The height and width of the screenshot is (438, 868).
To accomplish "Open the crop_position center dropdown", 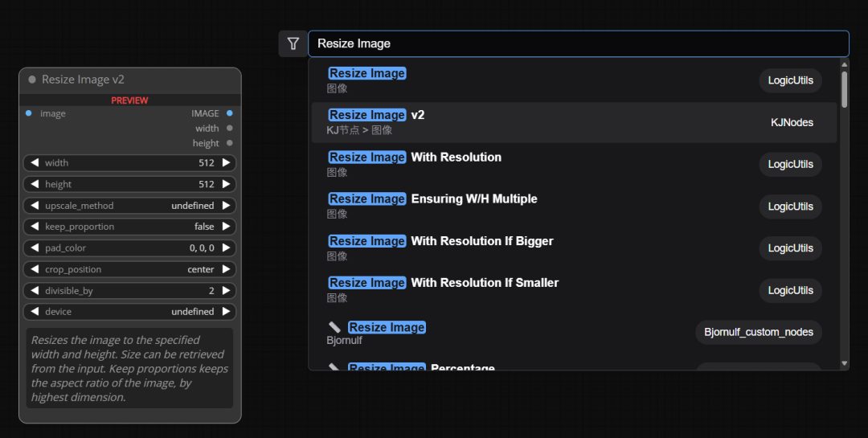I will 129,269.
